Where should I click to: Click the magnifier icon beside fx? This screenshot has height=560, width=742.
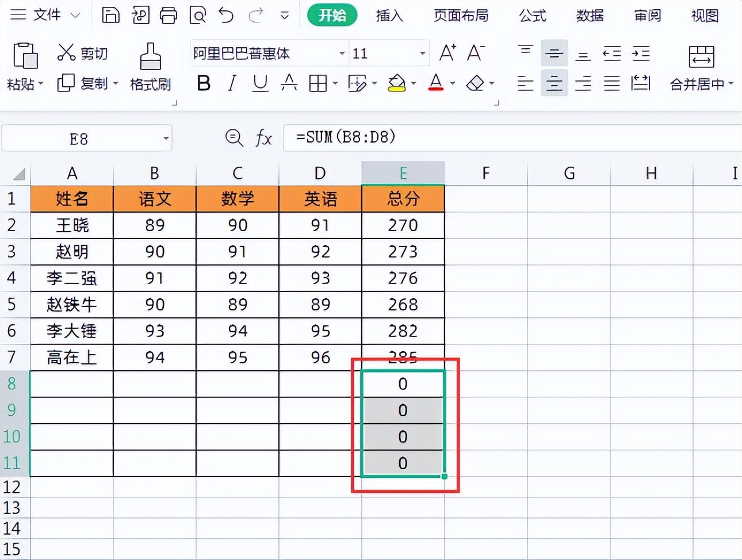234,137
